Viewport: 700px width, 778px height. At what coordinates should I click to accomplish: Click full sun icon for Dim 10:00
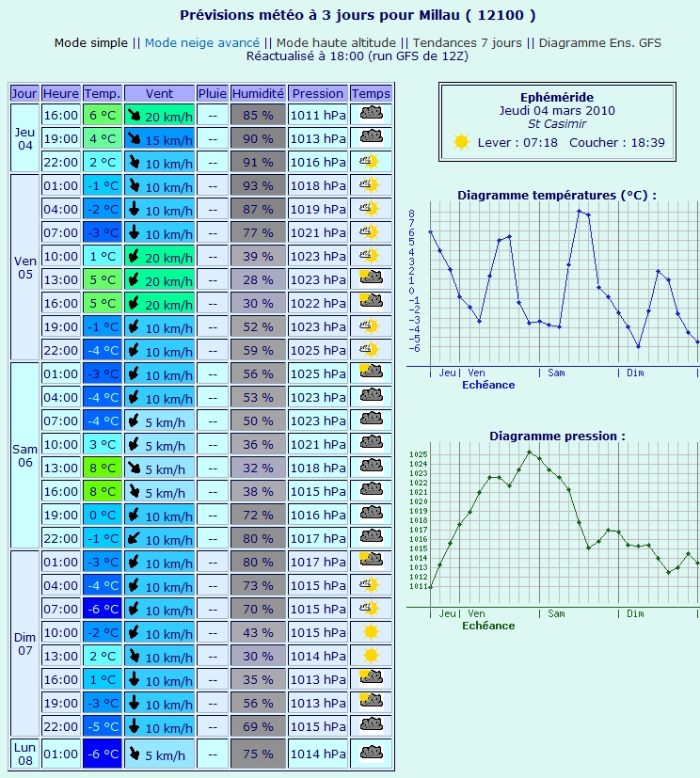click(371, 631)
